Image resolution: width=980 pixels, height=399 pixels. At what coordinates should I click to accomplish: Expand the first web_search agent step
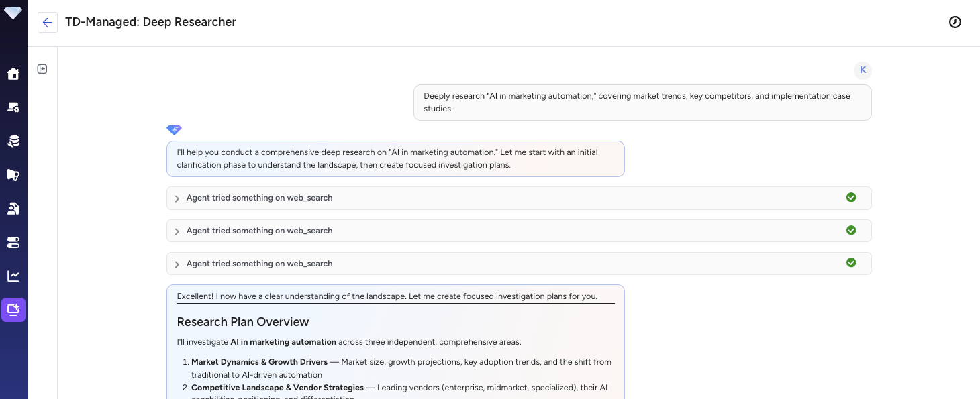tap(177, 198)
